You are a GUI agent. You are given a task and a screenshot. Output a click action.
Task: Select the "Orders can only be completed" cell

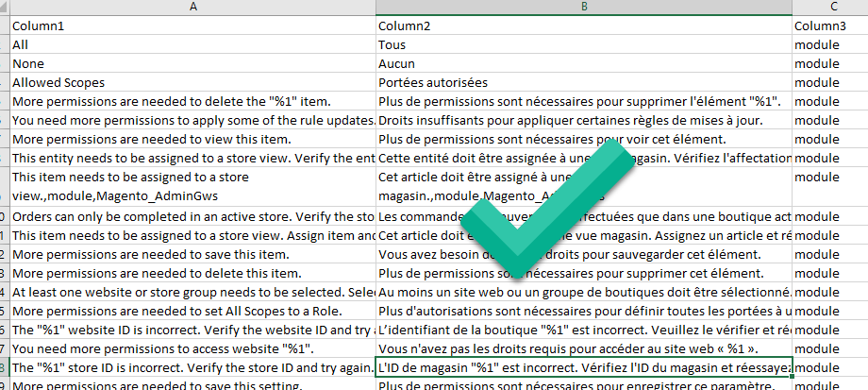point(192,216)
